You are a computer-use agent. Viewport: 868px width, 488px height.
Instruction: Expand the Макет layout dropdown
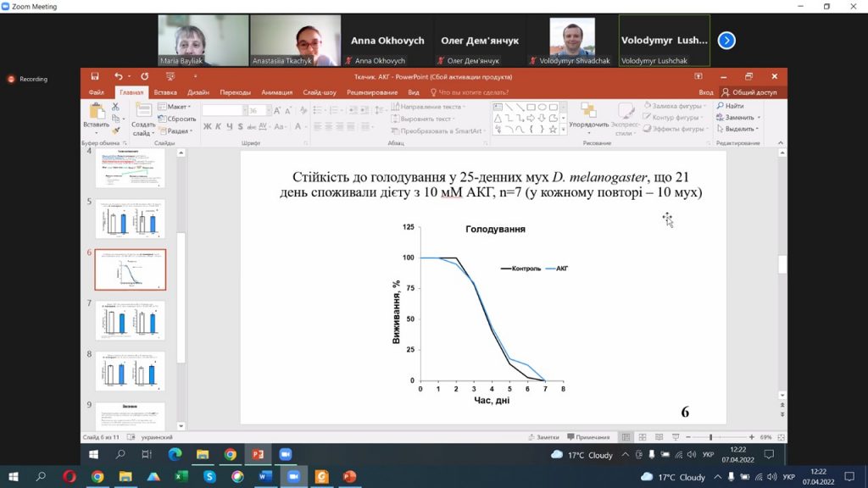(x=175, y=106)
